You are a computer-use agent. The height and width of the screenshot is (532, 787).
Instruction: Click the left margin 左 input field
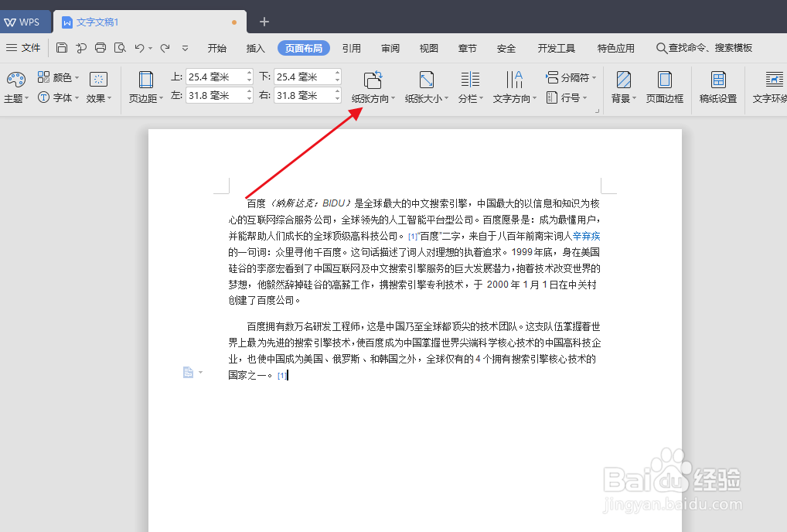pos(216,95)
